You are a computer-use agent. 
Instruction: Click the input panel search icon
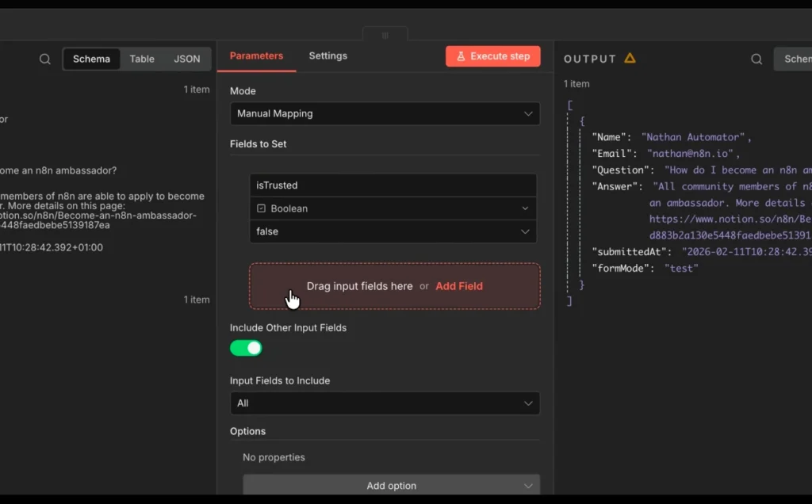[45, 59]
